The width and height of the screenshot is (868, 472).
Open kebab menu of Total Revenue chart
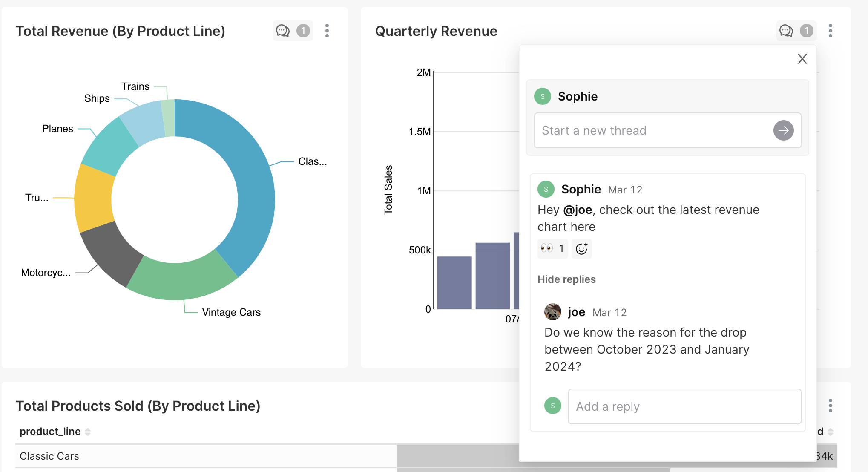point(327,31)
